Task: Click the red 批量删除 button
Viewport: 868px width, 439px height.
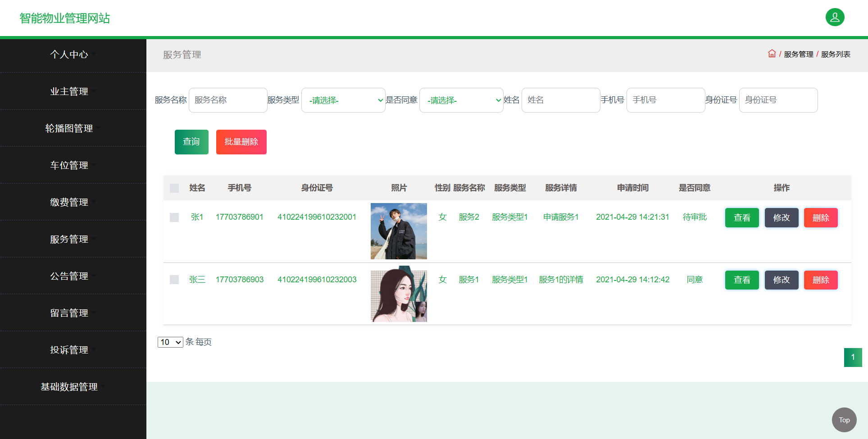Action: click(241, 142)
